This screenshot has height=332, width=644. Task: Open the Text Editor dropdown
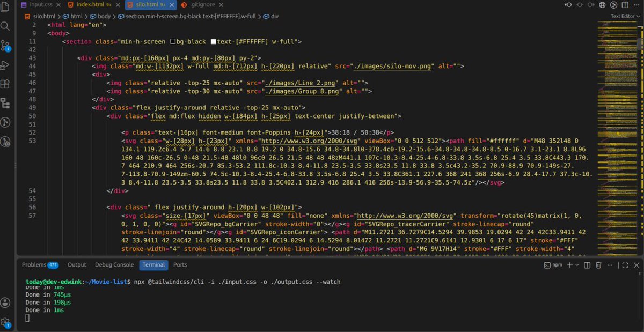(x=626, y=16)
